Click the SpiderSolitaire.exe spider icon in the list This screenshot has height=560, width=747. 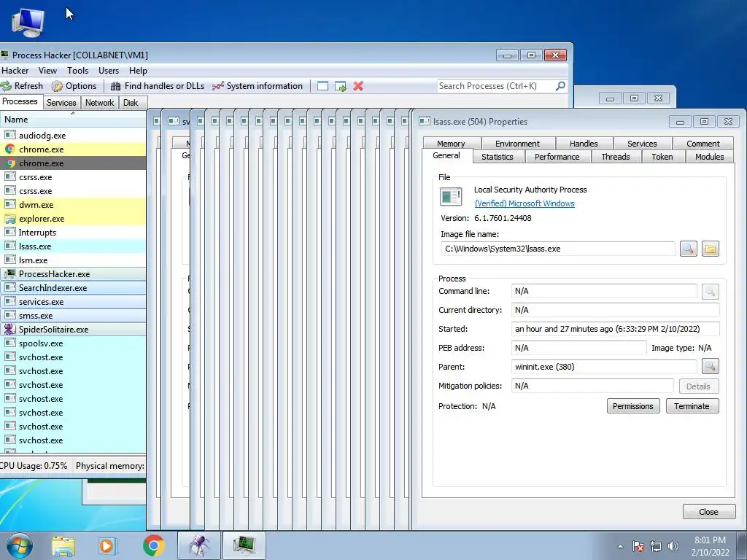point(9,329)
